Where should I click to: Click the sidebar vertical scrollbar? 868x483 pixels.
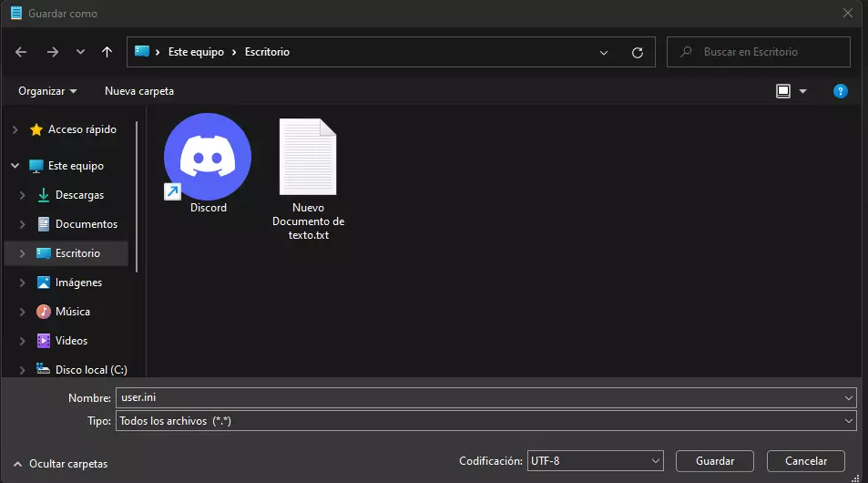[137, 197]
